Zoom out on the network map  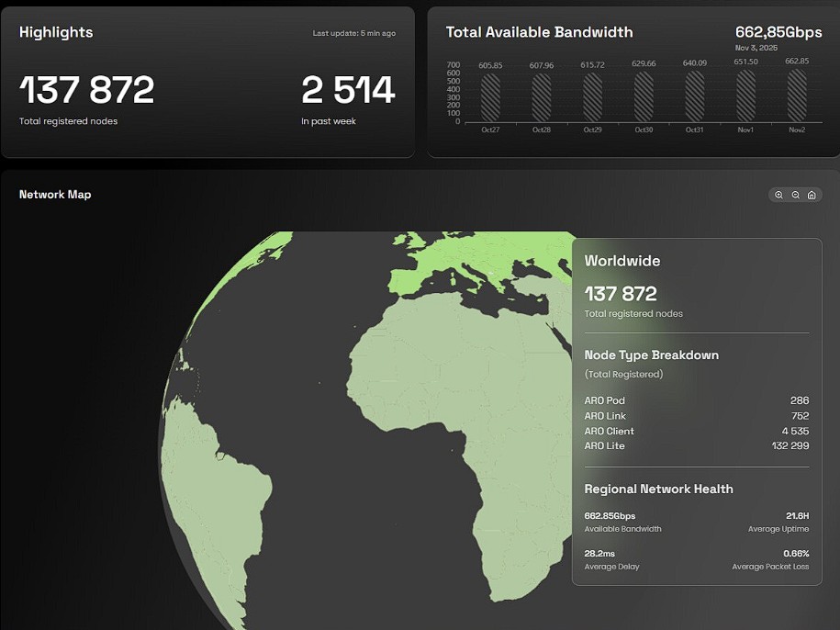click(796, 195)
